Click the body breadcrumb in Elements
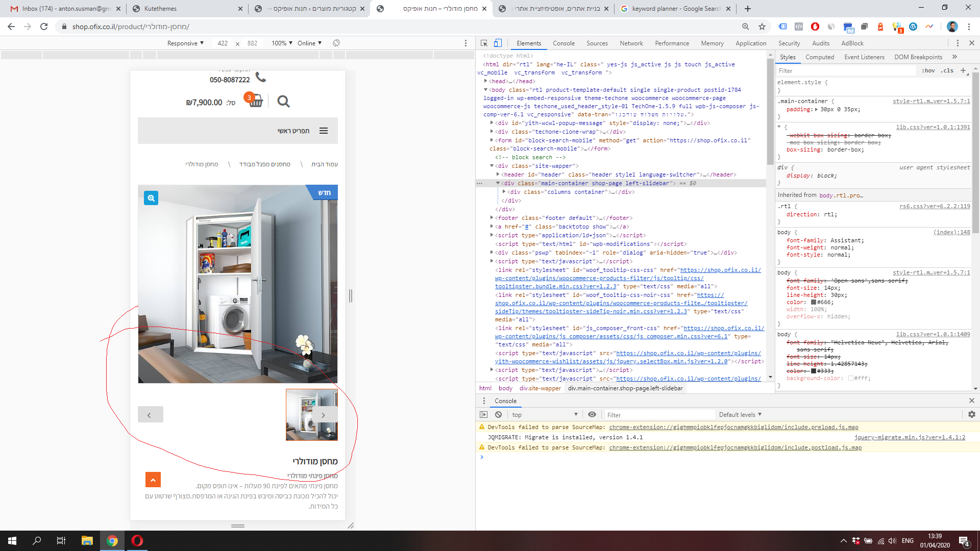Viewport: 980px width, 551px height. point(505,388)
